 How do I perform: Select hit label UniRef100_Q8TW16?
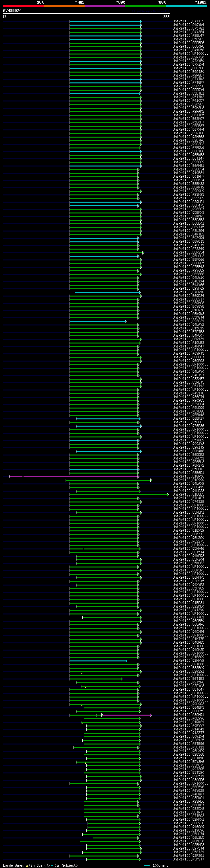click(188, 759)
